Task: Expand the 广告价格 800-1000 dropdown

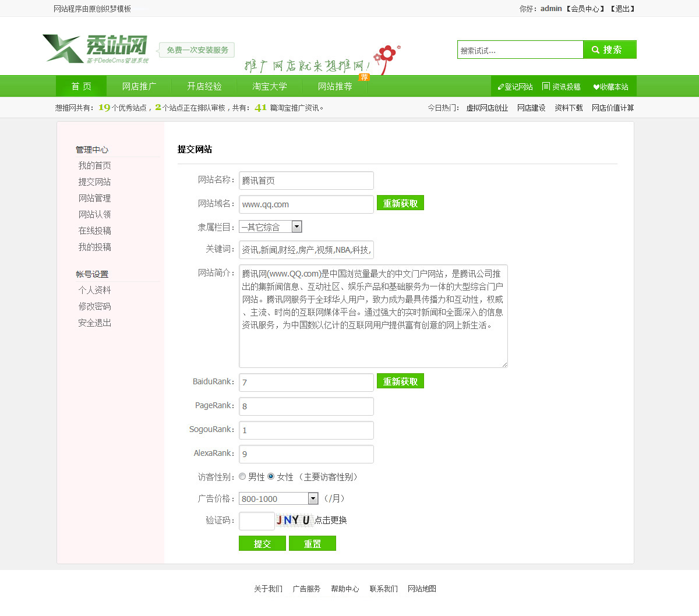Action: [x=278, y=498]
